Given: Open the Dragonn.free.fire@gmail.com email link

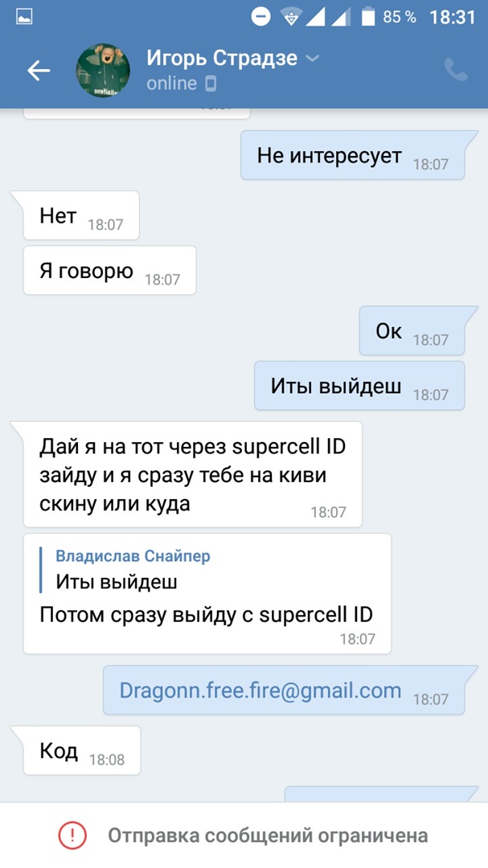Looking at the screenshot, I should pos(260,690).
